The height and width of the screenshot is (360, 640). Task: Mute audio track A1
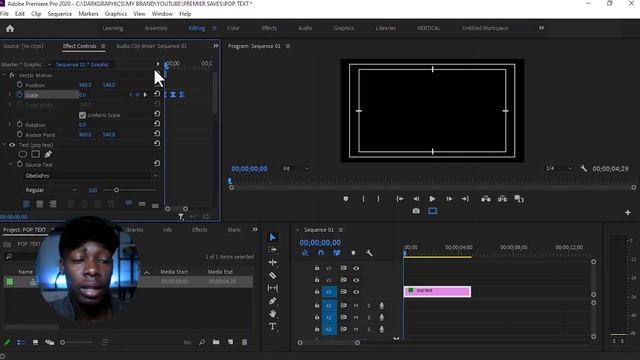tap(356, 306)
